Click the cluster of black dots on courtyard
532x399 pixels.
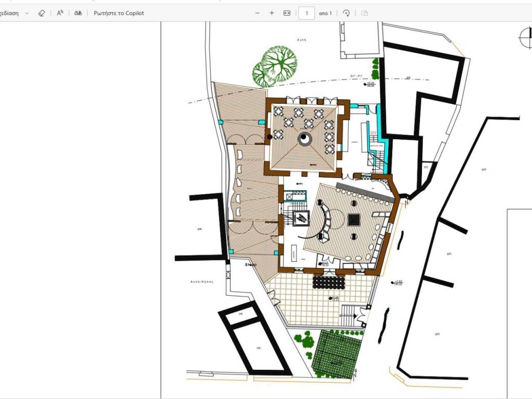[330, 282]
